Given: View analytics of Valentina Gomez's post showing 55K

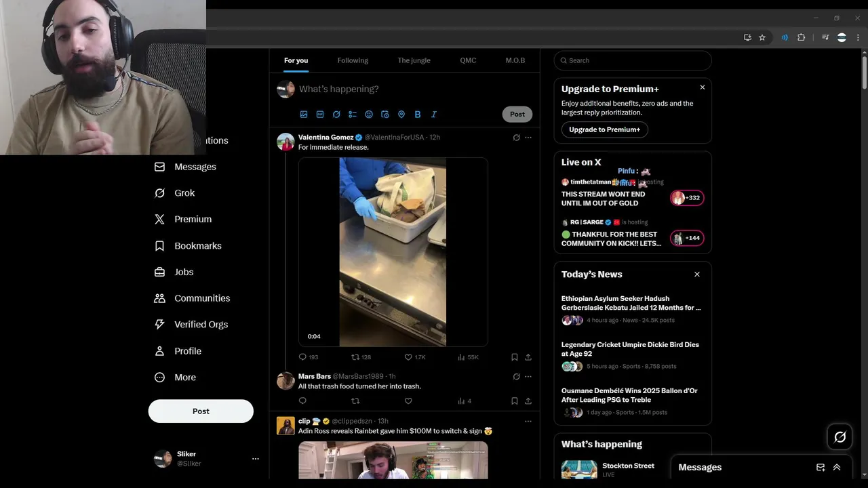Looking at the screenshot, I should tap(468, 357).
